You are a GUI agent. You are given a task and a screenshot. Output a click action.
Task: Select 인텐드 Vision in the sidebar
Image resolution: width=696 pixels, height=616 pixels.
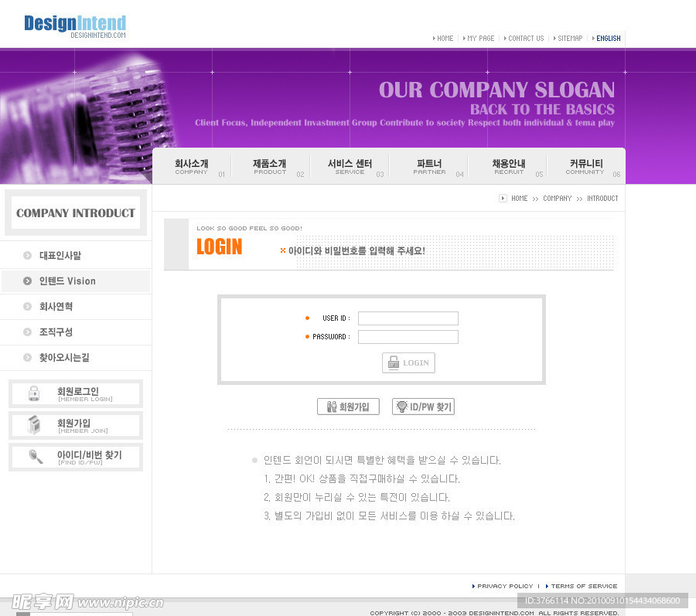tap(67, 281)
